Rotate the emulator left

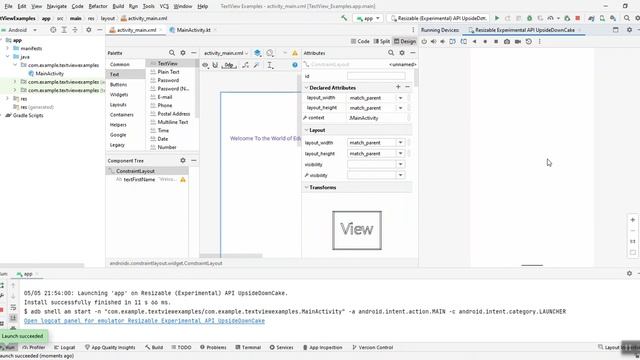453,42
